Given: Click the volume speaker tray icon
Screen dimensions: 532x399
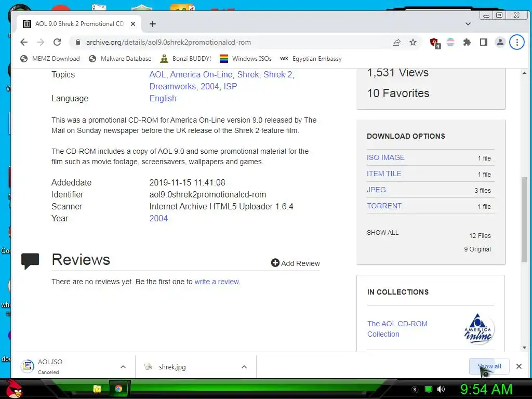Looking at the screenshot, I should (x=441, y=389).
